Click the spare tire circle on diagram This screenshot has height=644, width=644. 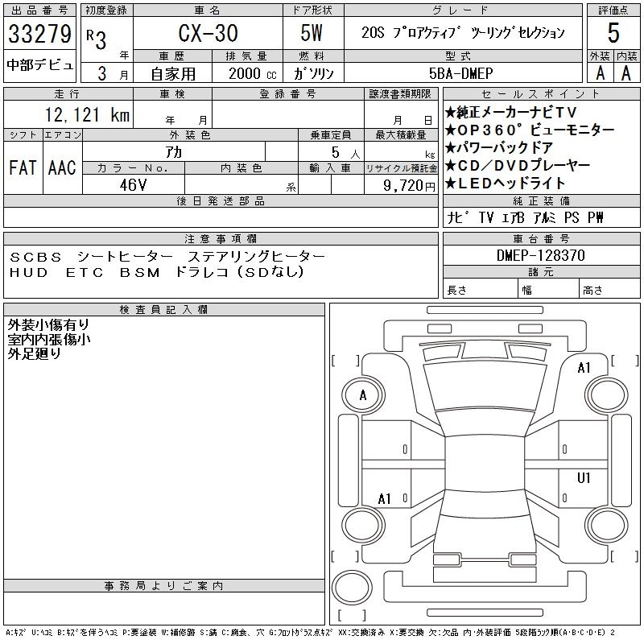(x=352, y=588)
